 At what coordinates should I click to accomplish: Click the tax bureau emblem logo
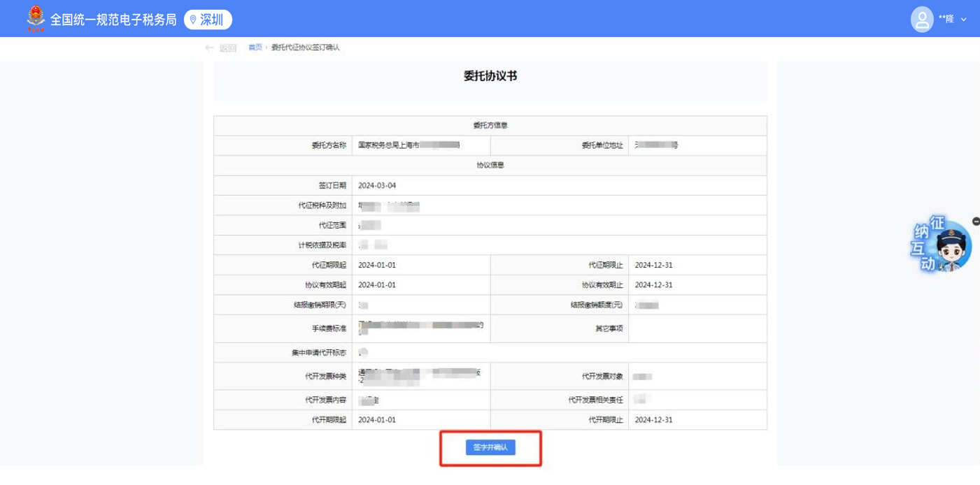coord(36,19)
